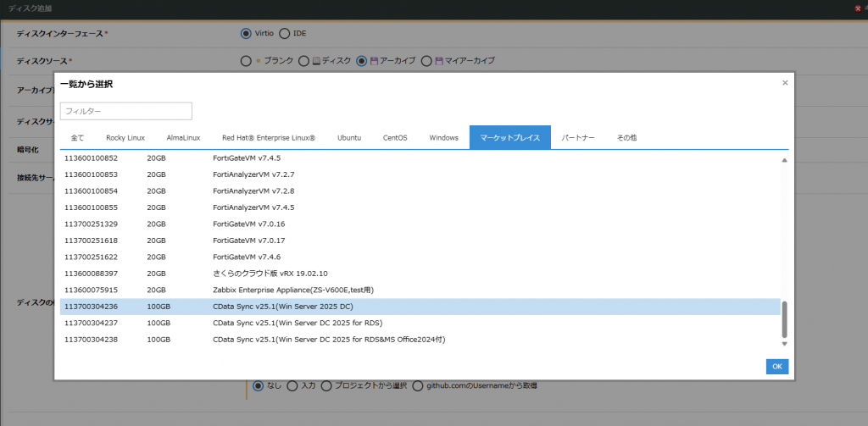This screenshot has width=868, height=426.
Task: Switch to the Rocky Linux tab
Action: (125, 138)
